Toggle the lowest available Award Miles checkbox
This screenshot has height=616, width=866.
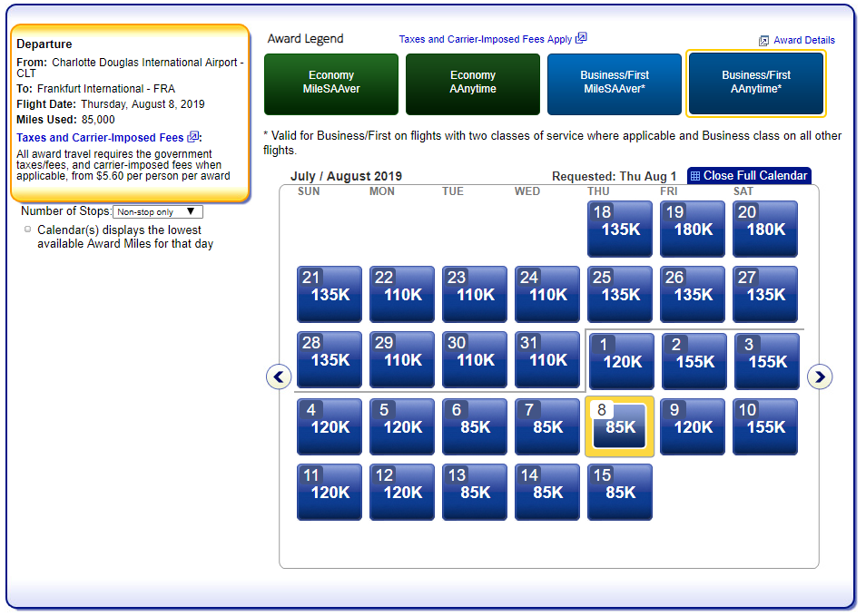pos(28,230)
